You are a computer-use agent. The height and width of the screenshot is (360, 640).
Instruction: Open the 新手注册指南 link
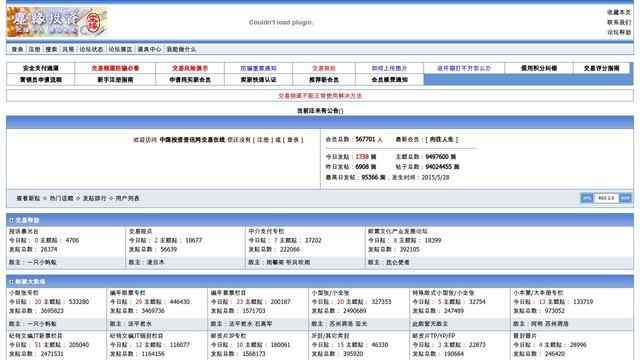116,80
